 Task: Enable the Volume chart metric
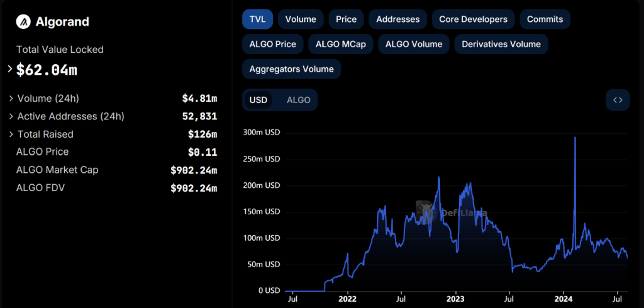[301, 19]
